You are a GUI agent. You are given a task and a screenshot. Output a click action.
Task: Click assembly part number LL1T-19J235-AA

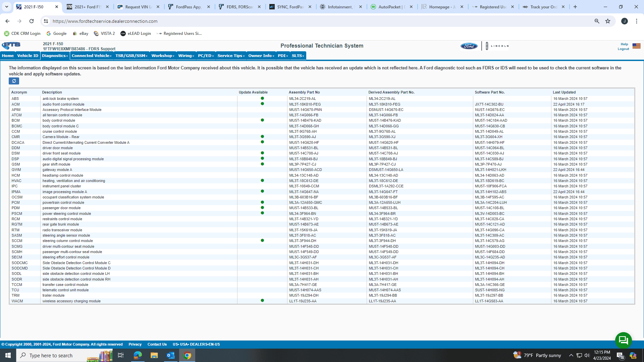point(303,301)
